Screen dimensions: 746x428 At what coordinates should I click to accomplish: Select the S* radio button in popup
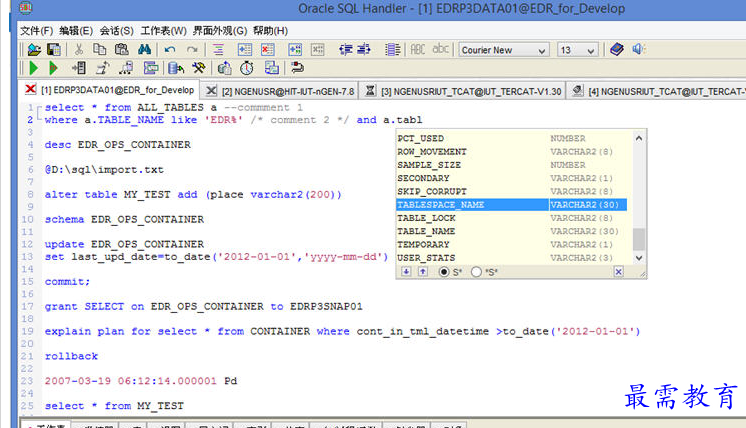coord(444,272)
